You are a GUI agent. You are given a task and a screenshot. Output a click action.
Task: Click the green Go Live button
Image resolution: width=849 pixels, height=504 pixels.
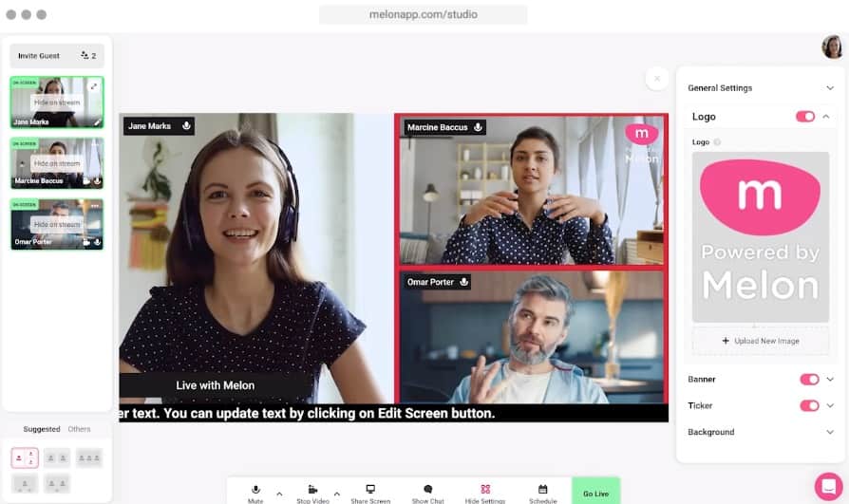click(x=595, y=491)
